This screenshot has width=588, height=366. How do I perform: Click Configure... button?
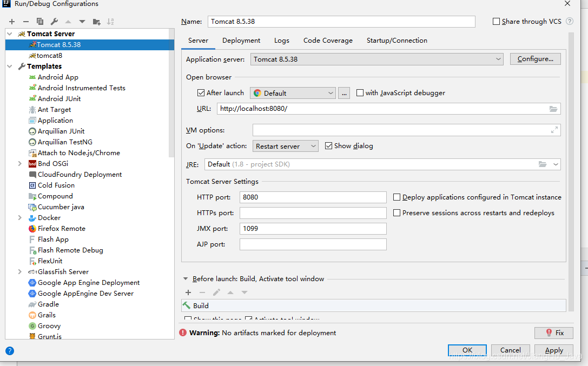click(536, 59)
